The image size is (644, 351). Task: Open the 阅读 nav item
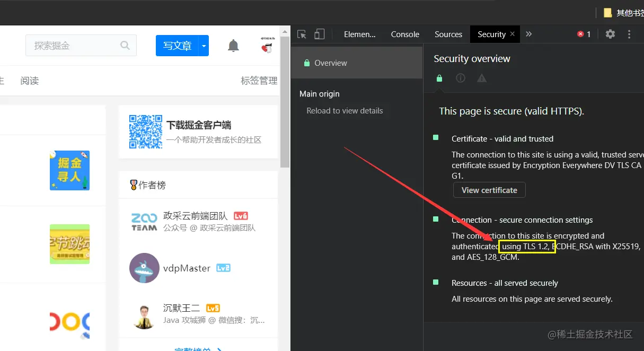[30, 81]
